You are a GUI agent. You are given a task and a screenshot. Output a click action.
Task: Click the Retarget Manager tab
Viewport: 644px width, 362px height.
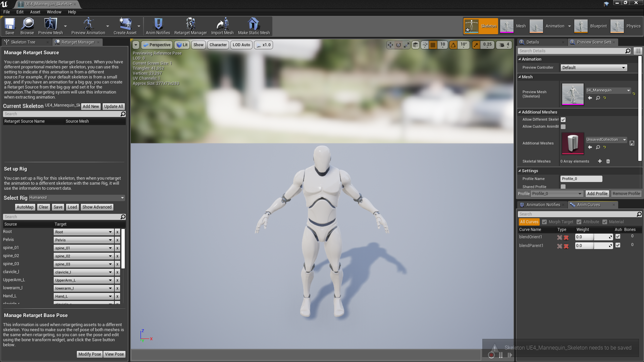[78, 42]
